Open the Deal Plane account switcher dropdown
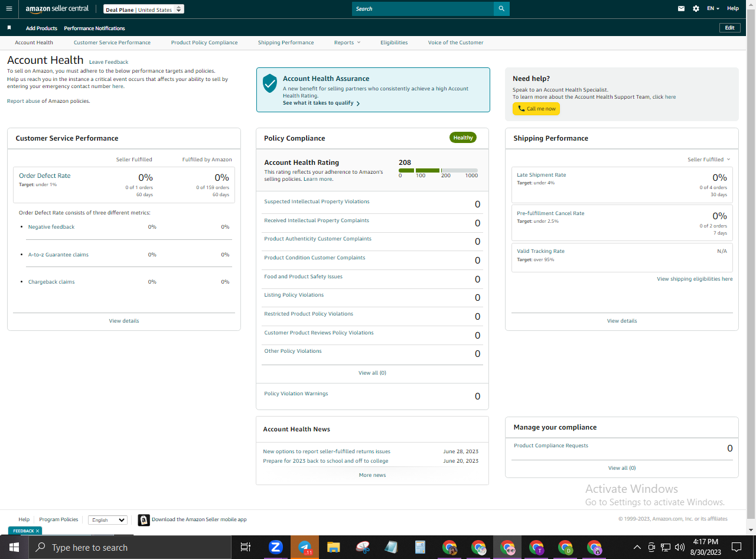The image size is (756, 559). 144,9
